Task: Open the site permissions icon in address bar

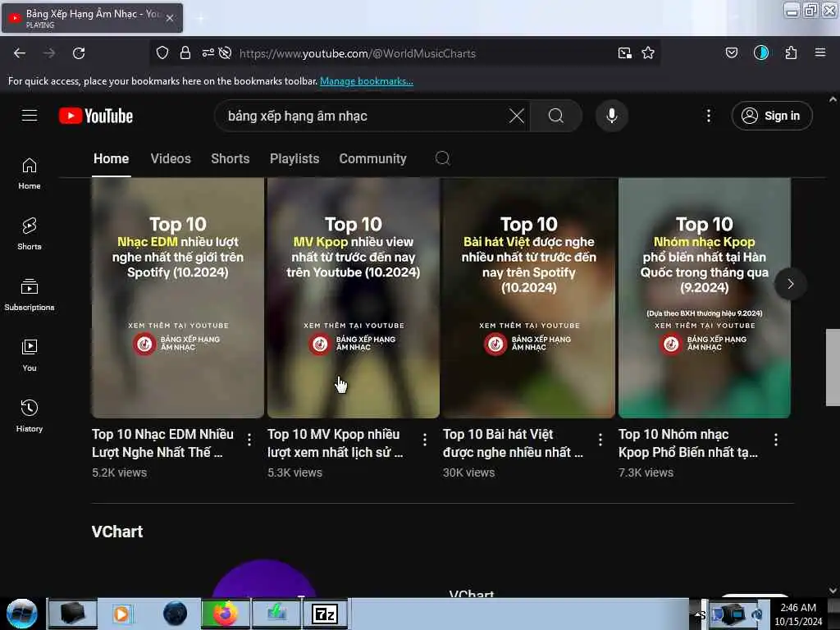Action: click(208, 53)
